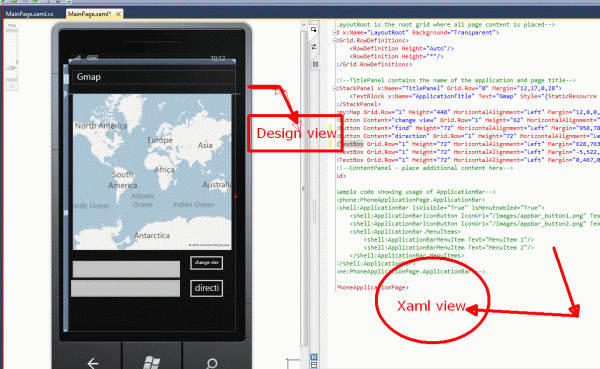Viewport: 600px width, 369px height.
Task: Click the phone's back arrow button
Action: 93,362
